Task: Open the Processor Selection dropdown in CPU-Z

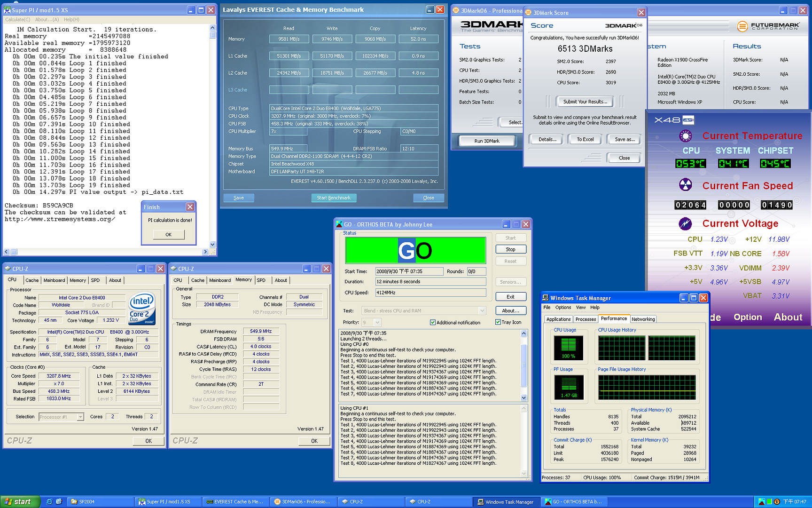Action: pos(80,417)
